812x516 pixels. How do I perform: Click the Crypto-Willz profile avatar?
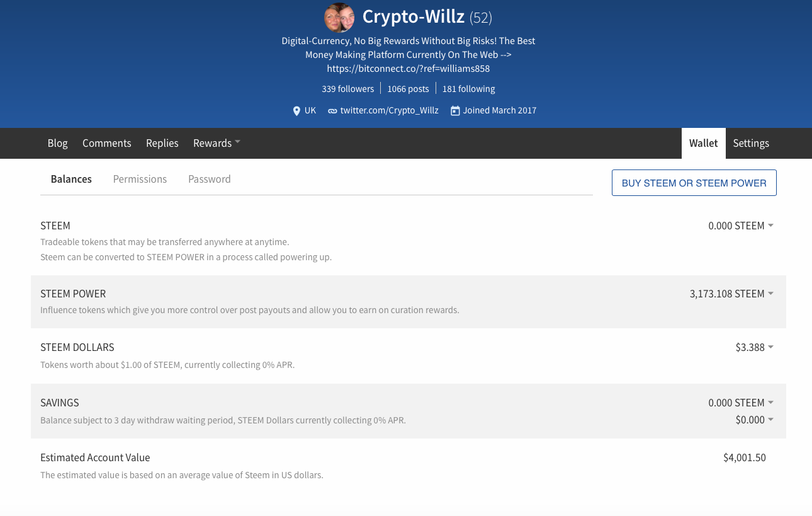click(340, 18)
